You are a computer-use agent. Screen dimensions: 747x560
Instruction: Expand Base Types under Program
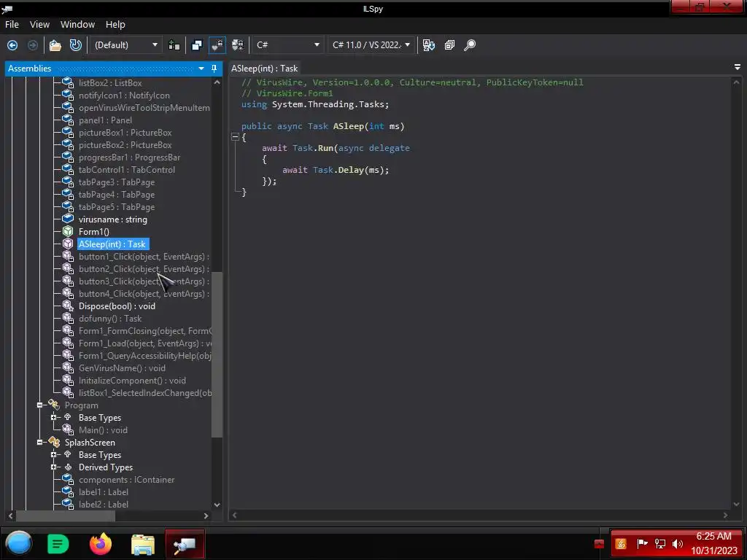click(53, 418)
